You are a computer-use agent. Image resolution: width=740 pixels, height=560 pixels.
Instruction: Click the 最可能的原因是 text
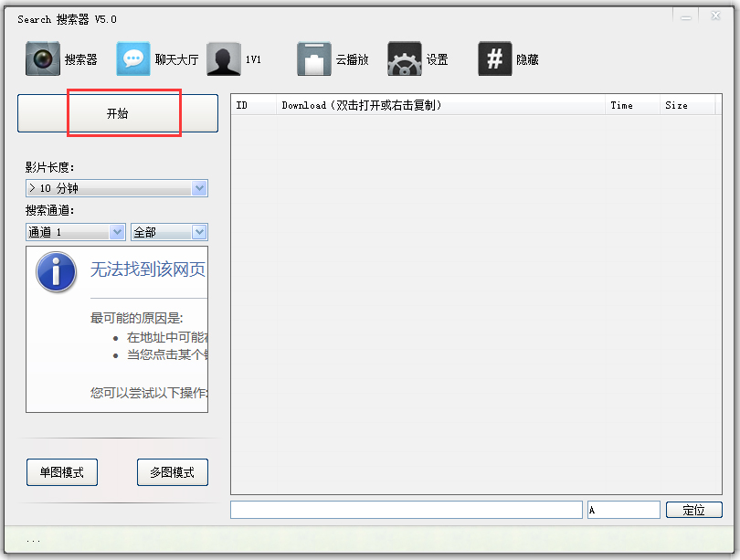[x=136, y=318]
